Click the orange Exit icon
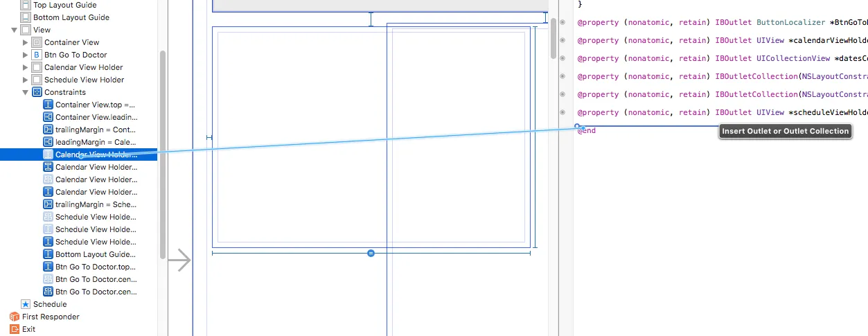This screenshot has width=868, height=336. tap(15, 329)
